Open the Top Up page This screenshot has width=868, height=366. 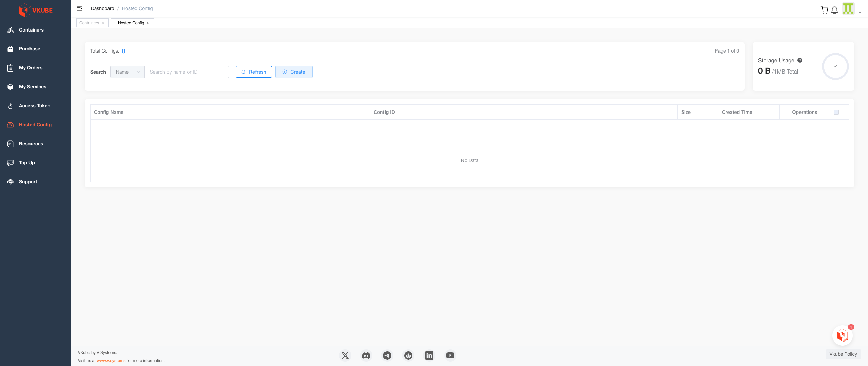(x=36, y=163)
